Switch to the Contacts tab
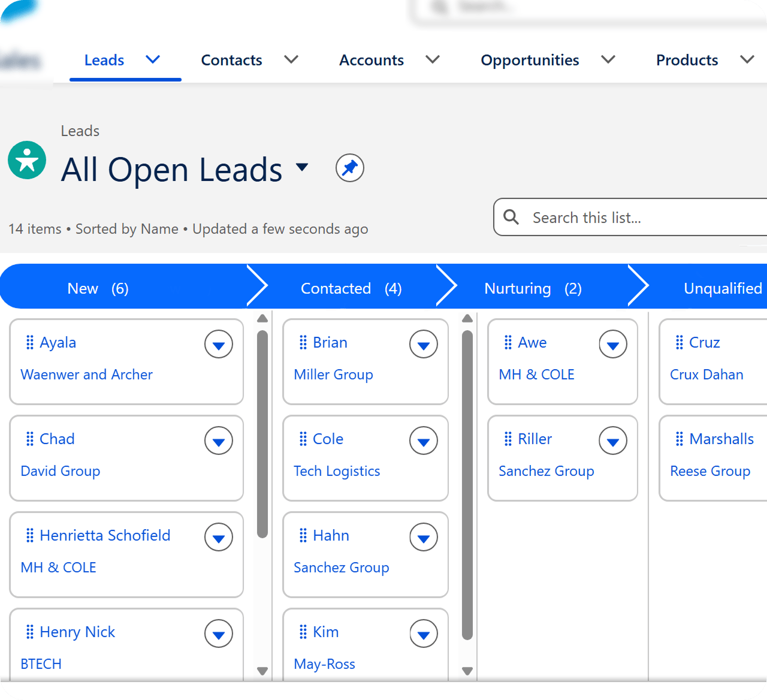Viewport: 767px width, 700px height. 231,60
